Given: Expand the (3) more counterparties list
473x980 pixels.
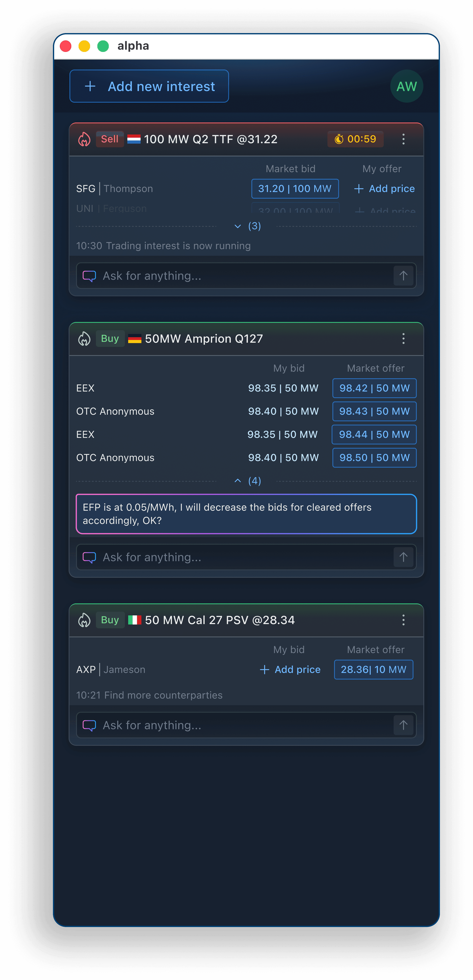Looking at the screenshot, I should point(247,226).
